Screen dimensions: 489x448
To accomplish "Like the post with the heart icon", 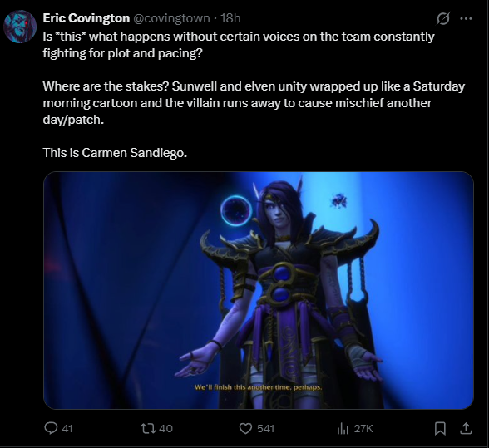I will pyautogui.click(x=245, y=428).
